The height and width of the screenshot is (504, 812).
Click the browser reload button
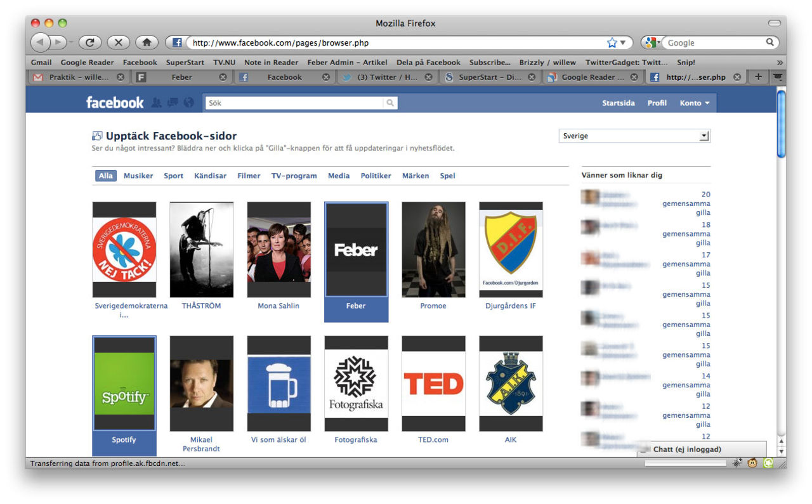pos(90,42)
